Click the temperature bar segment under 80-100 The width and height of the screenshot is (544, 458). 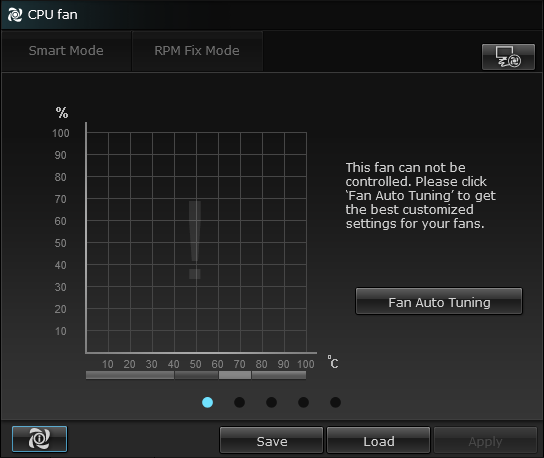click(279, 375)
